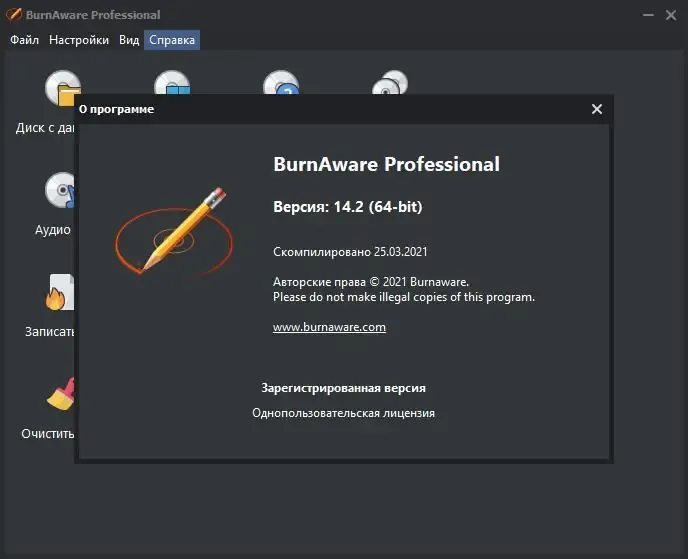Select the copy disc icon with two discs
688x559 pixels.
tap(390, 82)
